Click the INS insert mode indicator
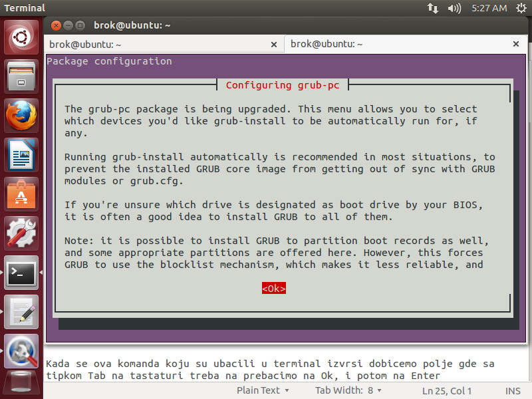Screen dimensions: 532x399 (x=513, y=391)
